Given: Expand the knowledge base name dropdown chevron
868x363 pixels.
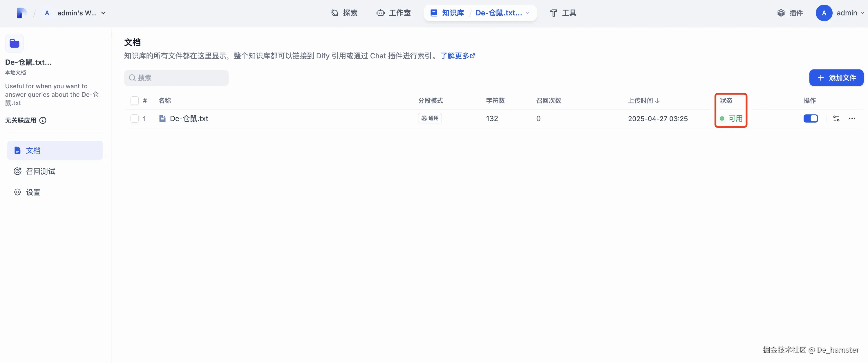Looking at the screenshot, I should pyautogui.click(x=528, y=13).
